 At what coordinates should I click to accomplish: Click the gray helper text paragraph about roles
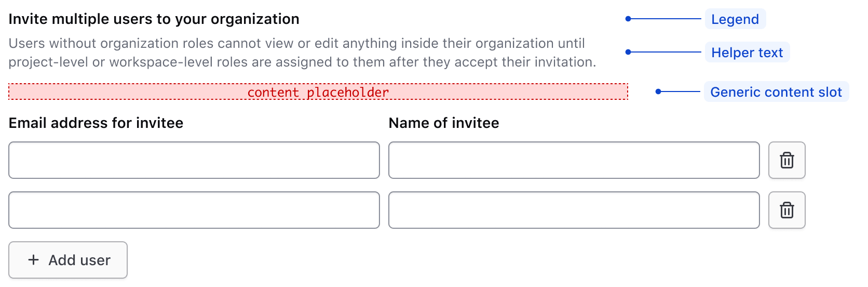point(302,53)
